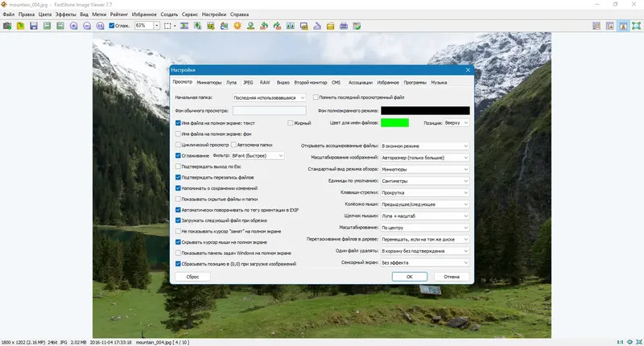This screenshot has height=346, width=644.
Task: Switch to thumbnail browser view icon
Action: [597, 26]
